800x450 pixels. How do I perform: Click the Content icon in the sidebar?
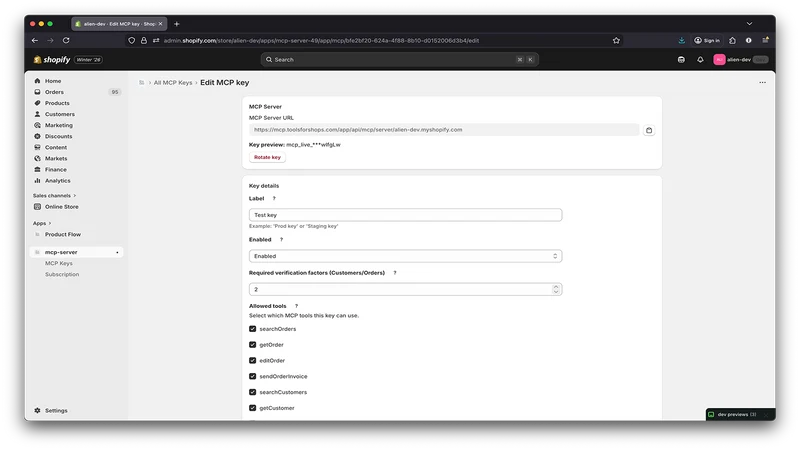coord(37,147)
